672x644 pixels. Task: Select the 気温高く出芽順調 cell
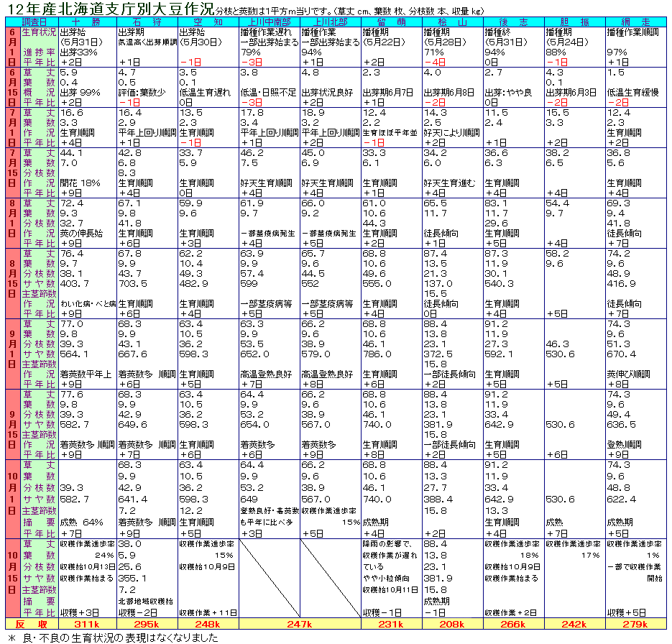pos(147,42)
